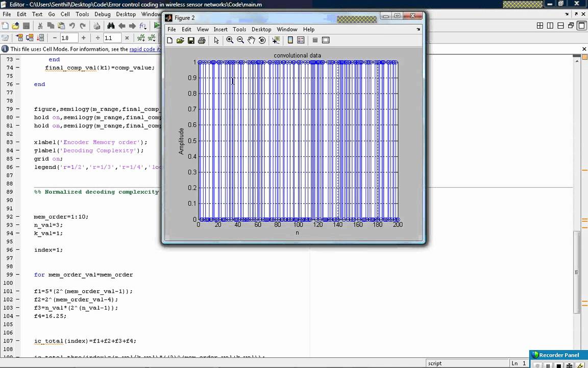The height and width of the screenshot is (368, 588).
Task: Set breakpoint dash on line 107
Action: coord(18,341)
